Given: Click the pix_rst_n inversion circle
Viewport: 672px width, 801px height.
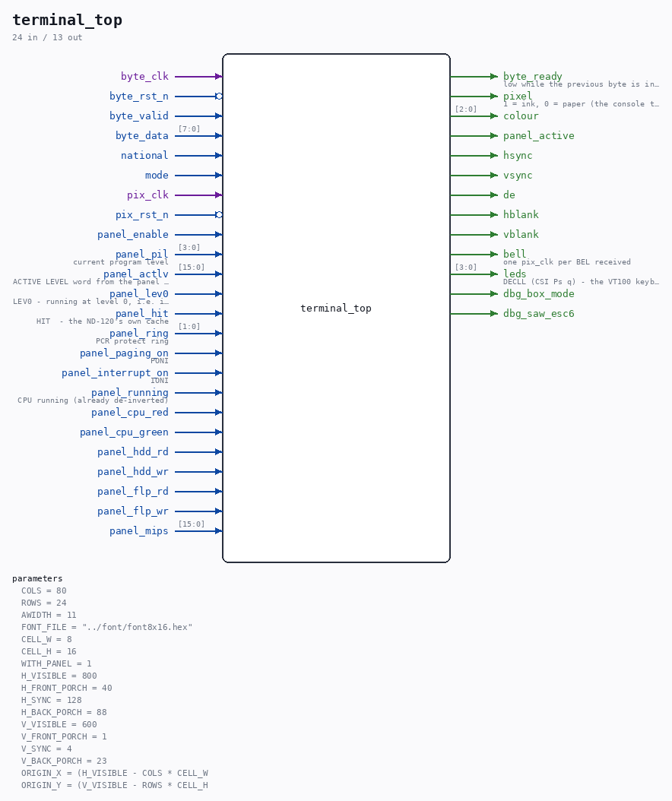Looking at the screenshot, I should click(x=219, y=214).
